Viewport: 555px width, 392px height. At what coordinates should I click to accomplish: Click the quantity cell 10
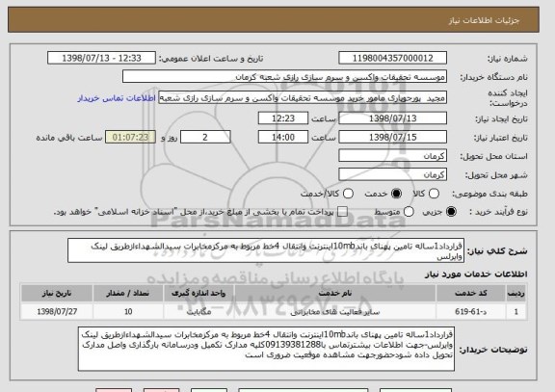coord(128,312)
